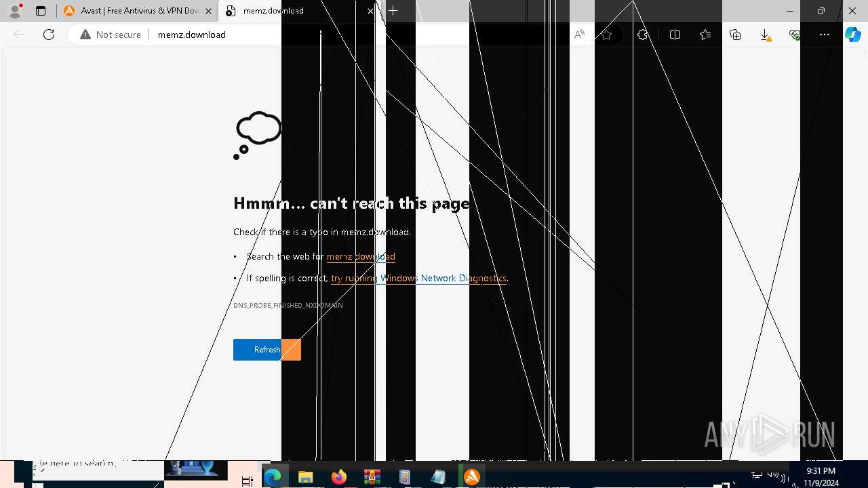Open the tab actions menu icon

(x=41, y=11)
